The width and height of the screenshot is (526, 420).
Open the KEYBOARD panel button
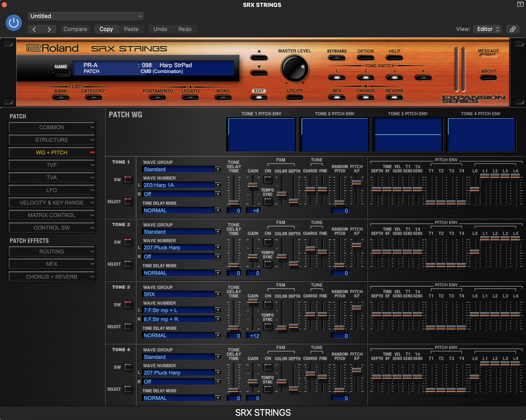click(337, 58)
